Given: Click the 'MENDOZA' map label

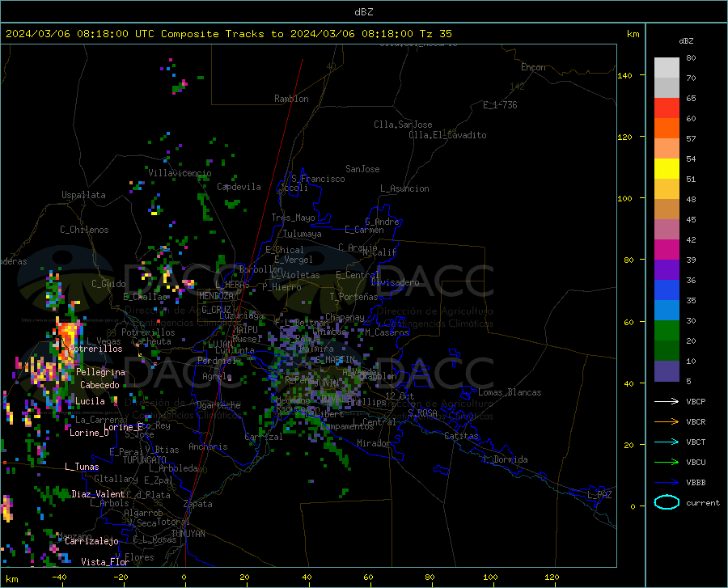Looking at the screenshot, I should point(216,296).
